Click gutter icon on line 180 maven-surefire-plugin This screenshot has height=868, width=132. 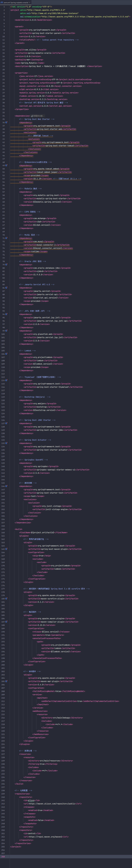tap(6, 598)
